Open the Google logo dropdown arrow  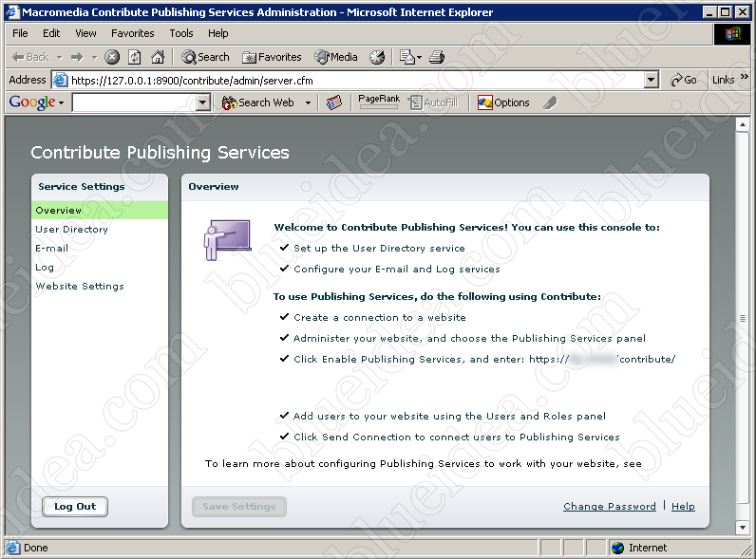click(x=61, y=102)
